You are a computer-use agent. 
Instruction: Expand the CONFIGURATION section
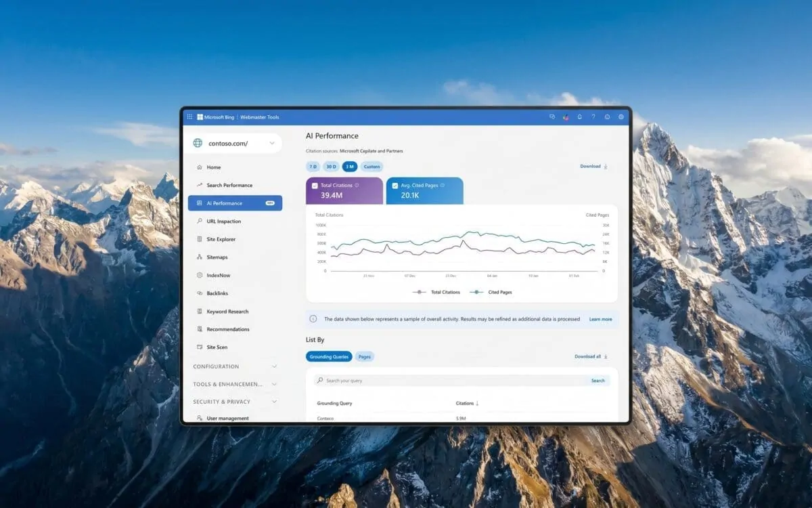coord(235,366)
